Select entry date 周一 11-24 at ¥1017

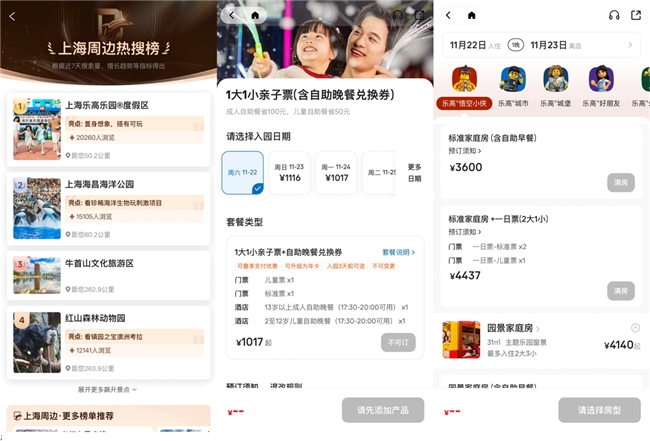coord(338,172)
